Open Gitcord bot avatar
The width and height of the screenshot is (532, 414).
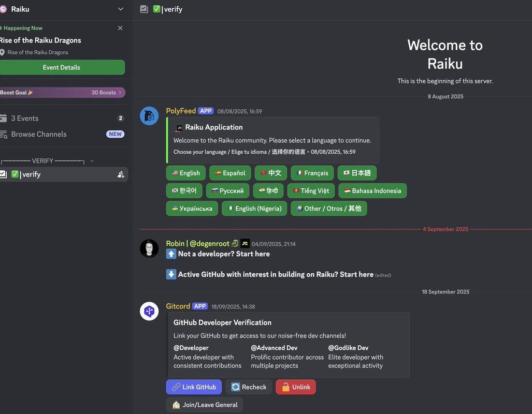tap(149, 311)
